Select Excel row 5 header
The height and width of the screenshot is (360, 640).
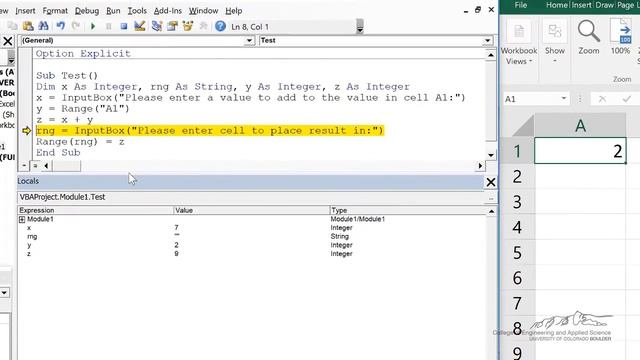(517, 253)
